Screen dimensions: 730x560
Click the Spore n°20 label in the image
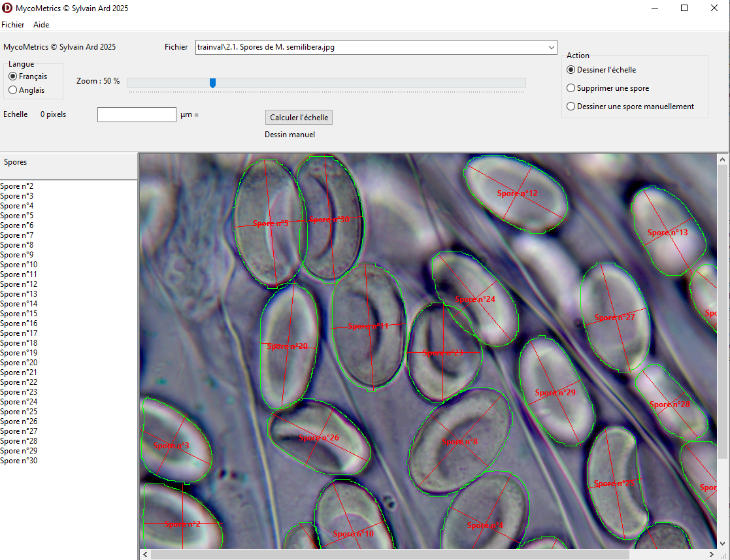click(x=288, y=346)
